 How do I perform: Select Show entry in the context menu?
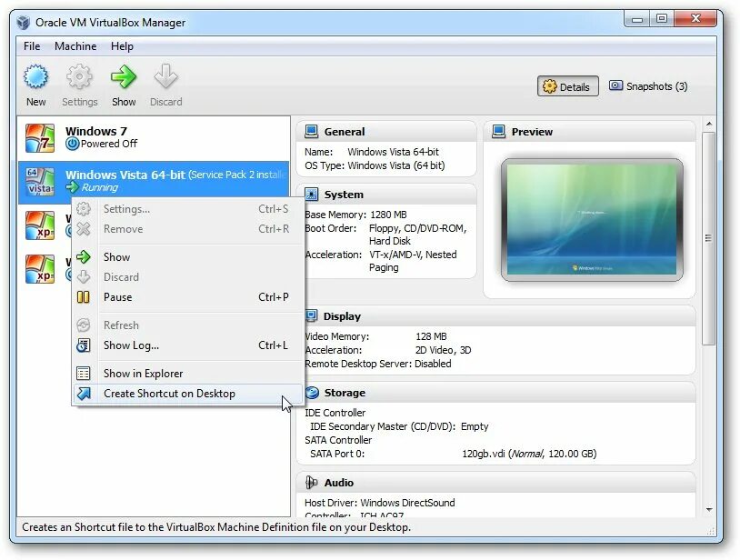tap(188, 256)
